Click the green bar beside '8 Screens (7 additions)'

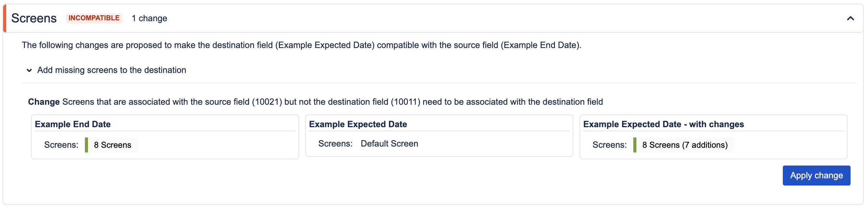pos(635,145)
